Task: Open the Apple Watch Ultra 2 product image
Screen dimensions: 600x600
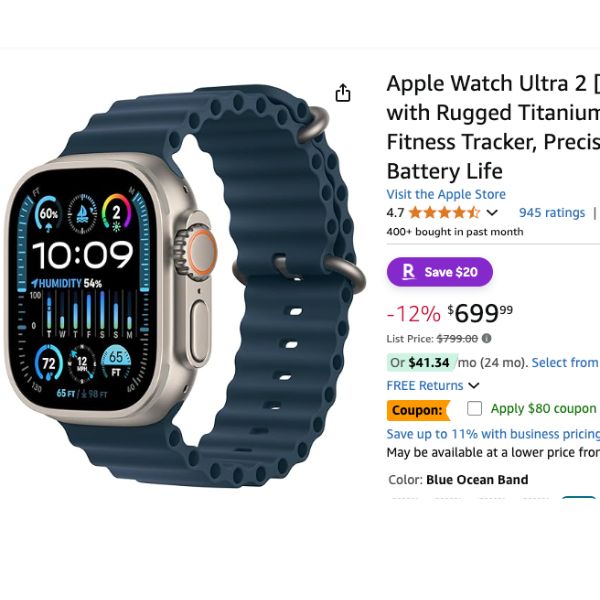Action: 183,286
